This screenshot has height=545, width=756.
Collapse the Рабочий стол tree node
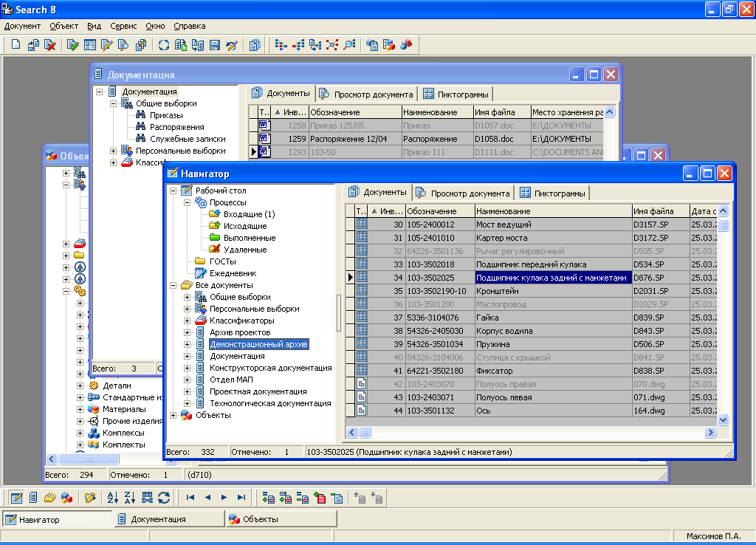click(x=173, y=191)
